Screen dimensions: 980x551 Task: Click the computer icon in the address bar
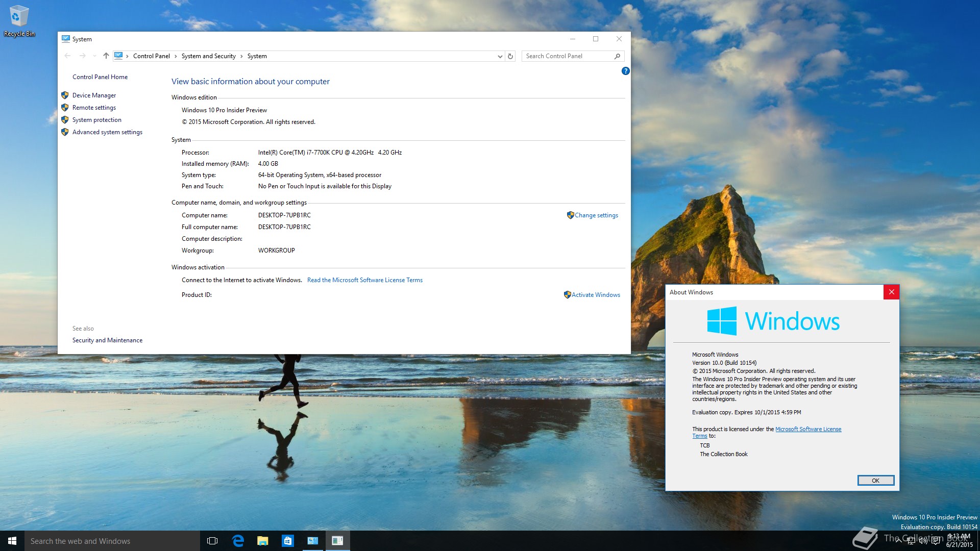(x=118, y=56)
